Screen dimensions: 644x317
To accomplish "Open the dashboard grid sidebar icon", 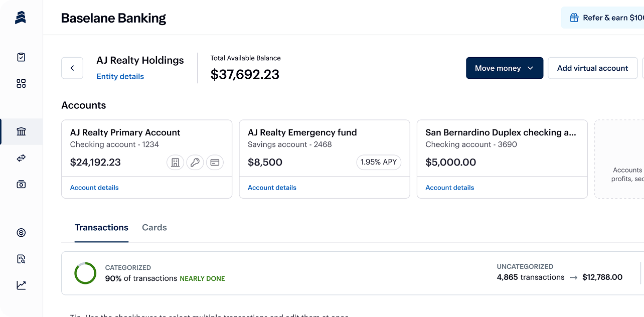I will [21, 83].
